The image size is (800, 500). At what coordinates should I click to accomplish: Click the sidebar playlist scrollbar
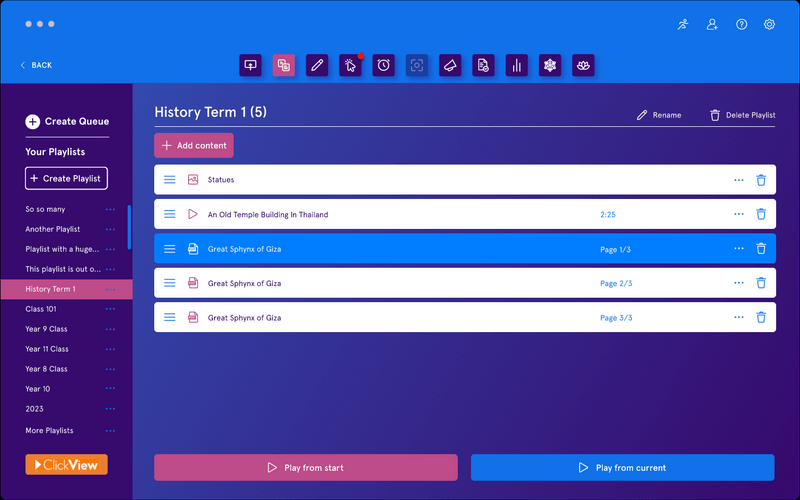[129, 227]
